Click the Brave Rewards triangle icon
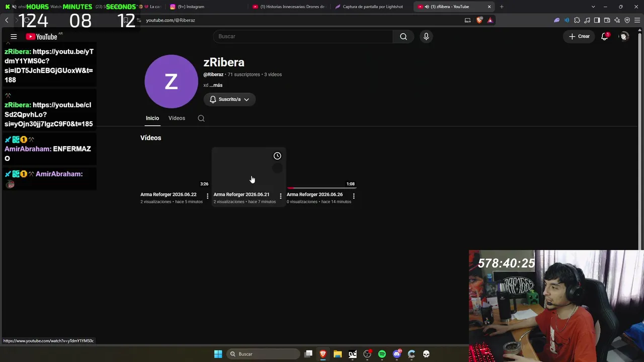This screenshot has width=644, height=362. pos(490,20)
